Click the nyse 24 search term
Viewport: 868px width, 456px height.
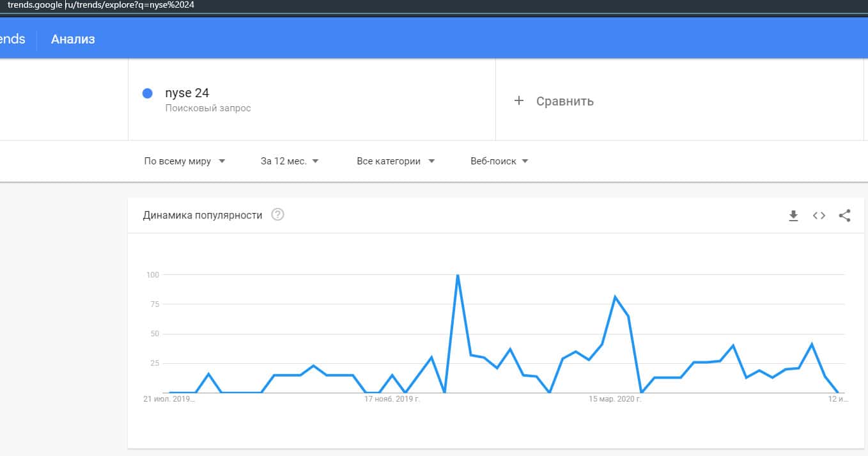click(187, 93)
